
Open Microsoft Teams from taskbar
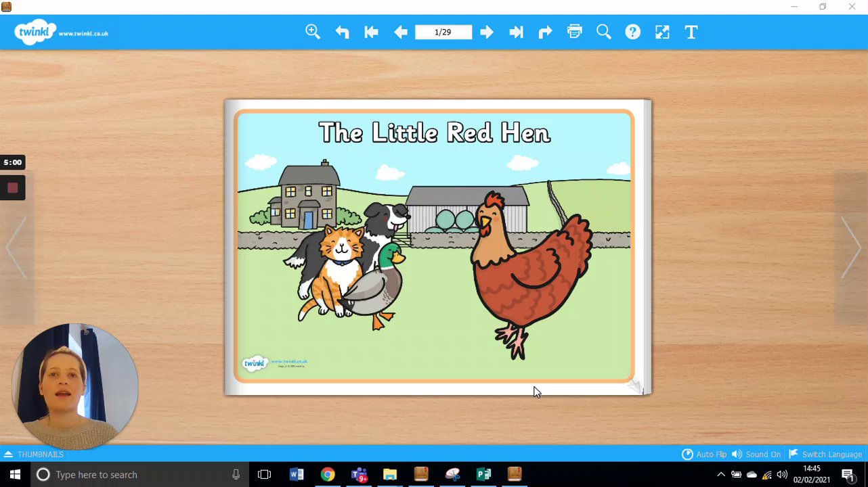point(359,475)
